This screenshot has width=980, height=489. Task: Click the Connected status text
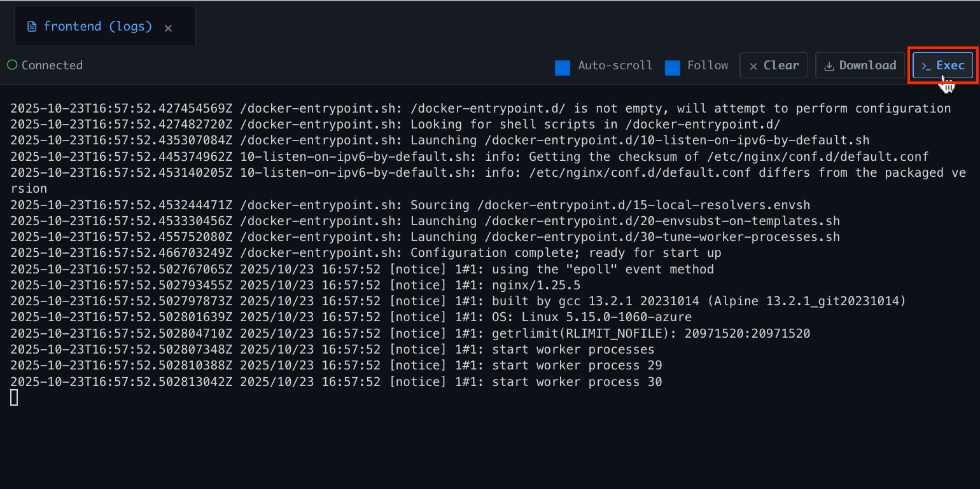52,65
